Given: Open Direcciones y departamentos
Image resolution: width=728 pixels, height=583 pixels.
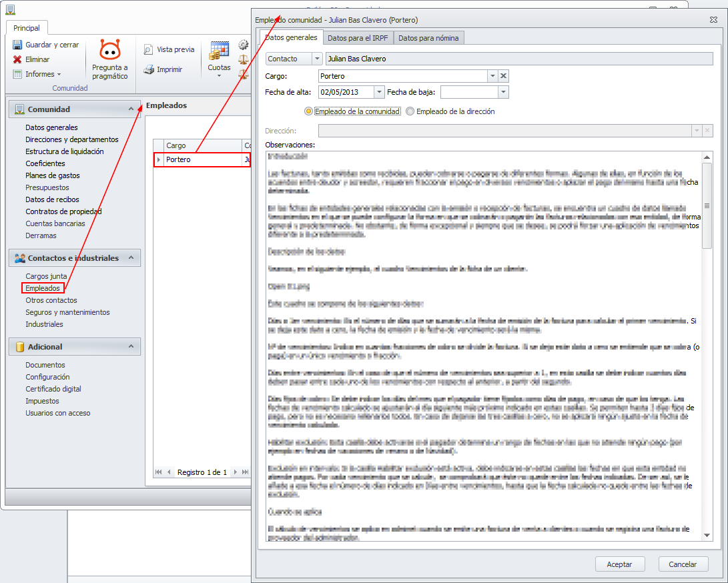Looking at the screenshot, I should pos(72,139).
